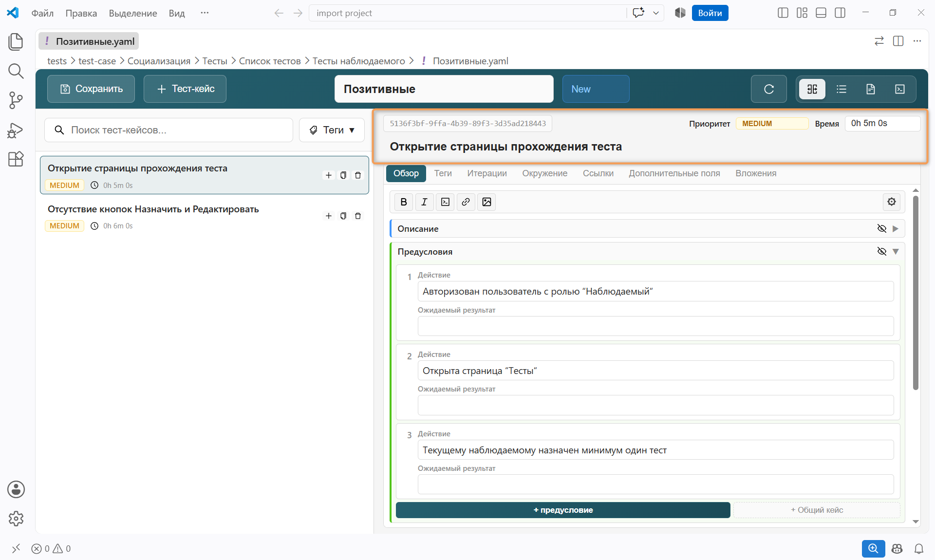This screenshot has width=935, height=560.
Task: Click Войти sign-in button
Action: (710, 13)
